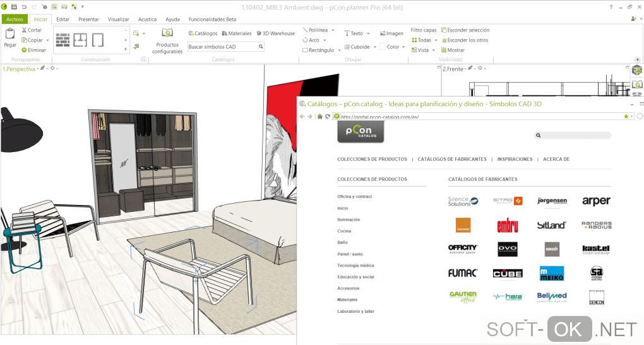The width and height of the screenshot is (644, 345).
Task: Click Esconder los otros option
Action: click(x=465, y=40)
